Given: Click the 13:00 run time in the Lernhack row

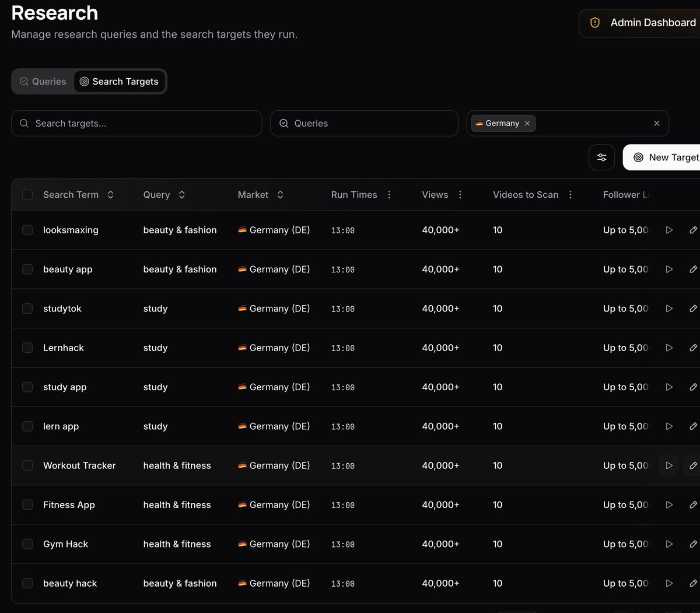Looking at the screenshot, I should [x=343, y=348].
